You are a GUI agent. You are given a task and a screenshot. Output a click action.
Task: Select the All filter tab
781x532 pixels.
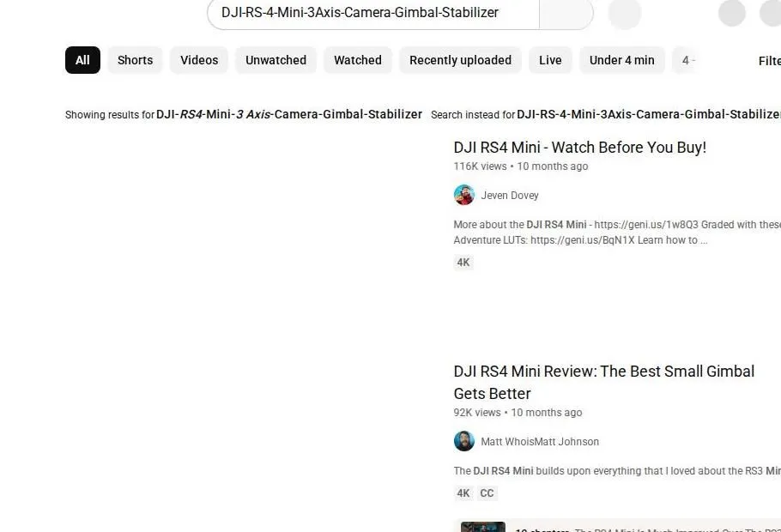[x=82, y=60]
